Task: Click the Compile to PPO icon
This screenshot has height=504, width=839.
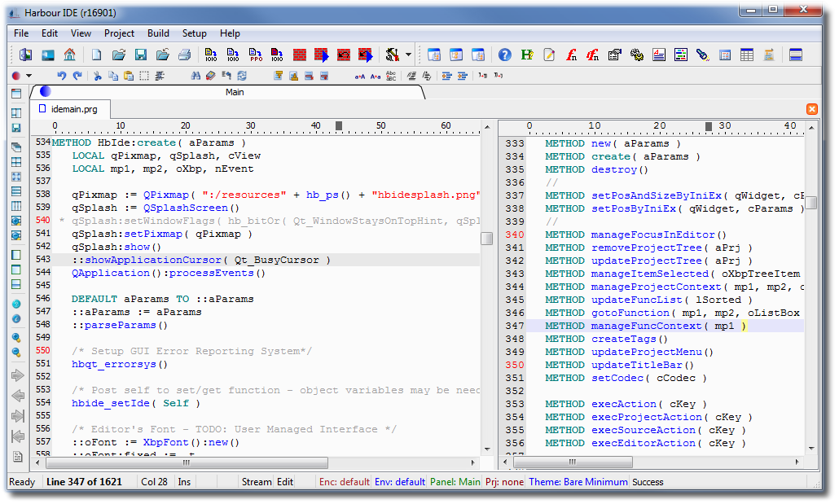Action: click(256, 55)
